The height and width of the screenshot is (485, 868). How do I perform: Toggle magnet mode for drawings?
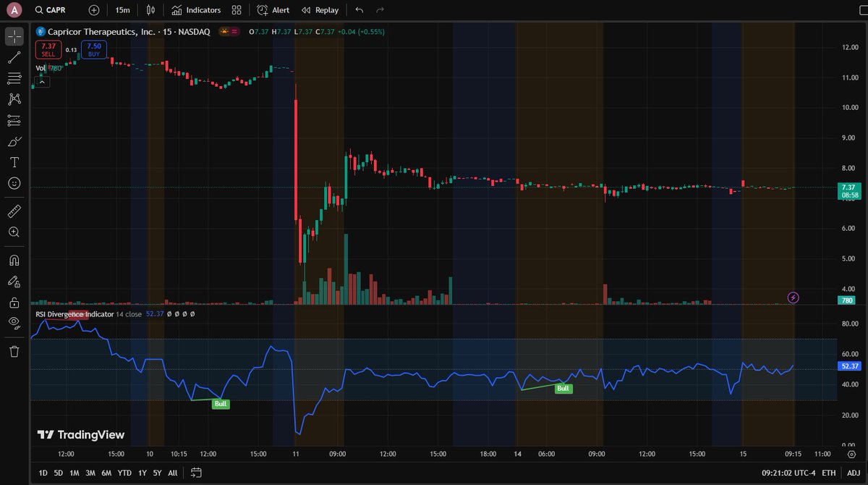click(14, 260)
